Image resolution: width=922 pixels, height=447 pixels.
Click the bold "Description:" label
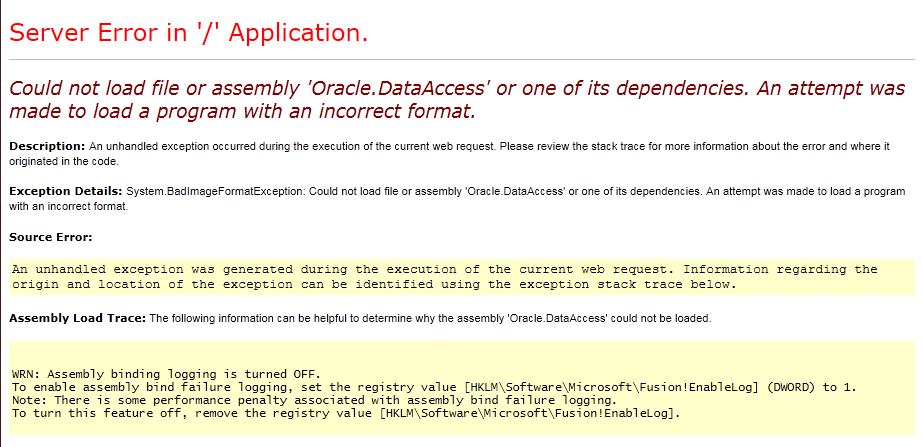point(48,146)
